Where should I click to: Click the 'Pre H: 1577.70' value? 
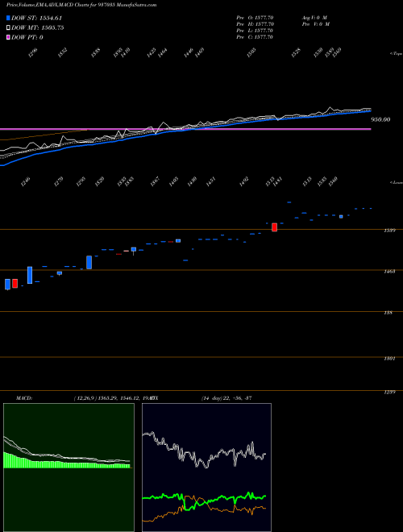coord(255,24)
